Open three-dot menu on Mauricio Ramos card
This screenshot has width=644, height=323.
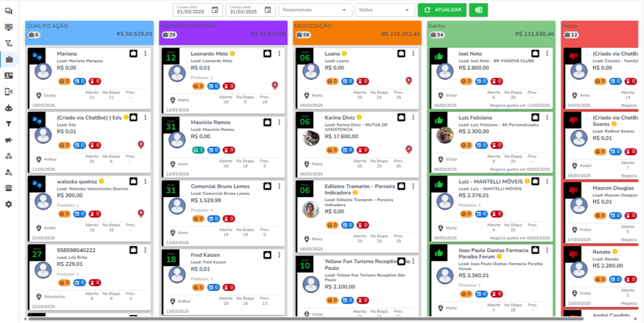pyautogui.click(x=279, y=122)
